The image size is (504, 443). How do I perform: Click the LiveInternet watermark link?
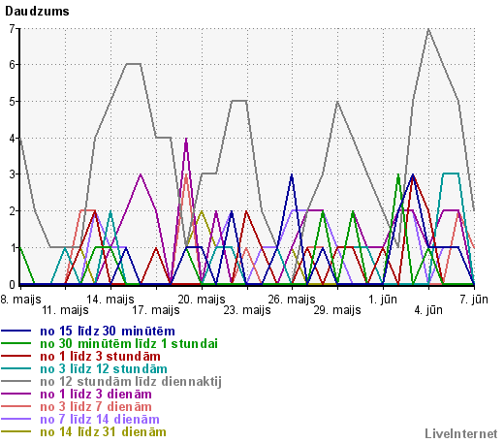click(460, 433)
